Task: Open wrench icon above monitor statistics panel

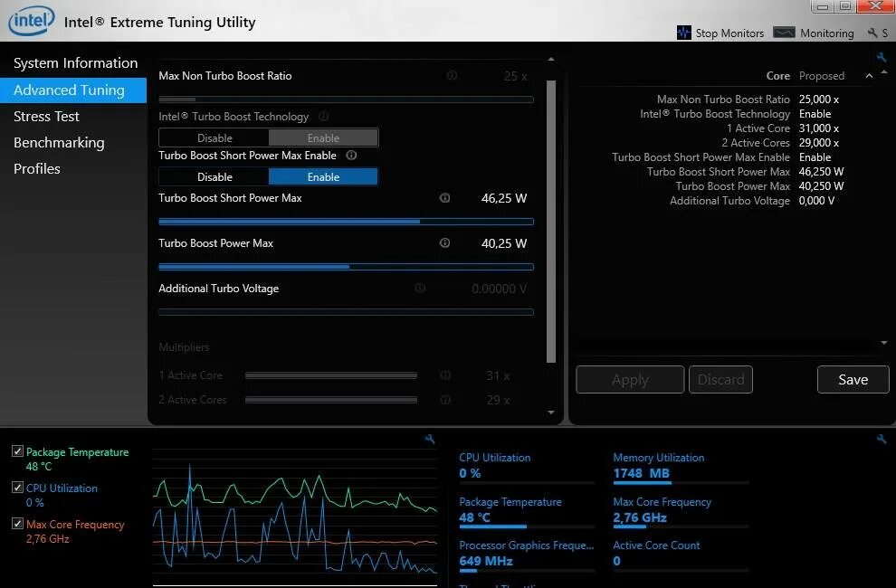Action: point(882,439)
